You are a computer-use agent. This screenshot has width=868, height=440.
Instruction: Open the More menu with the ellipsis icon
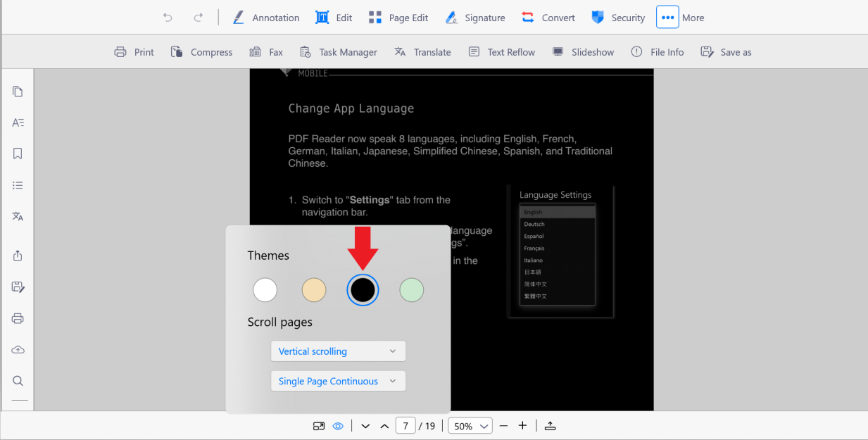pyautogui.click(x=667, y=17)
